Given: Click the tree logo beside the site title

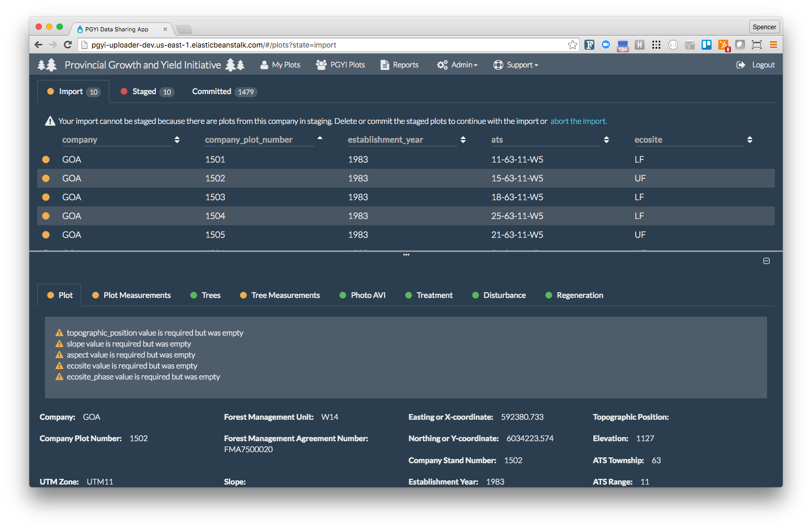Looking at the screenshot, I should [47, 65].
